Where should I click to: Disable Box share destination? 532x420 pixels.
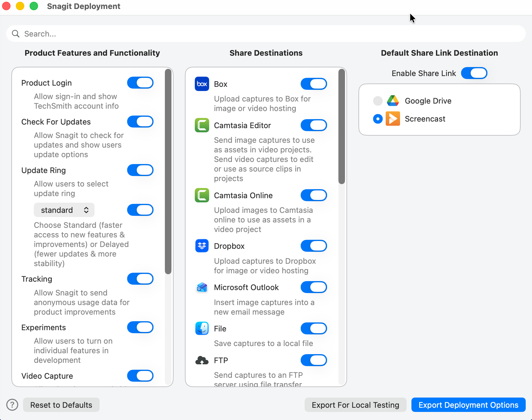(314, 84)
